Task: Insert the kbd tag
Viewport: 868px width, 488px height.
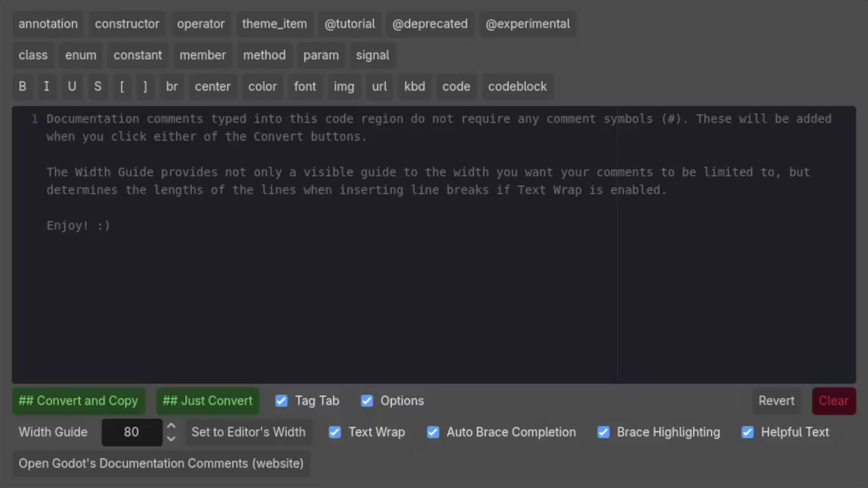Action: pos(414,86)
